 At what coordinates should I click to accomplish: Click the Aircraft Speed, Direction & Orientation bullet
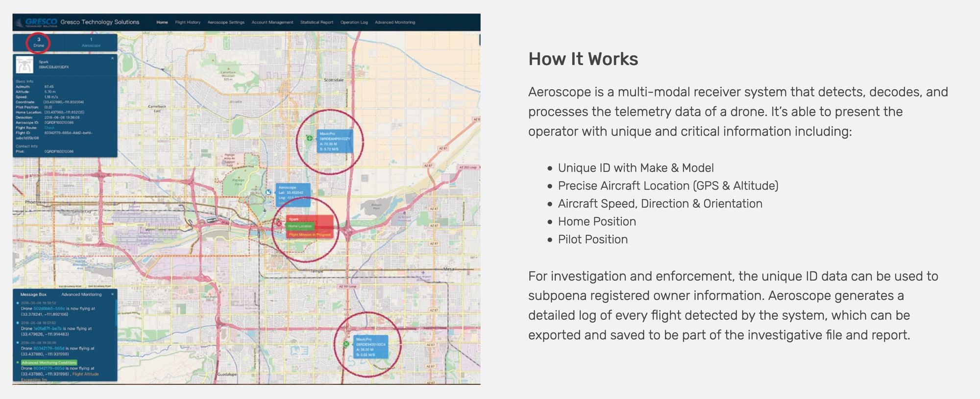click(660, 204)
